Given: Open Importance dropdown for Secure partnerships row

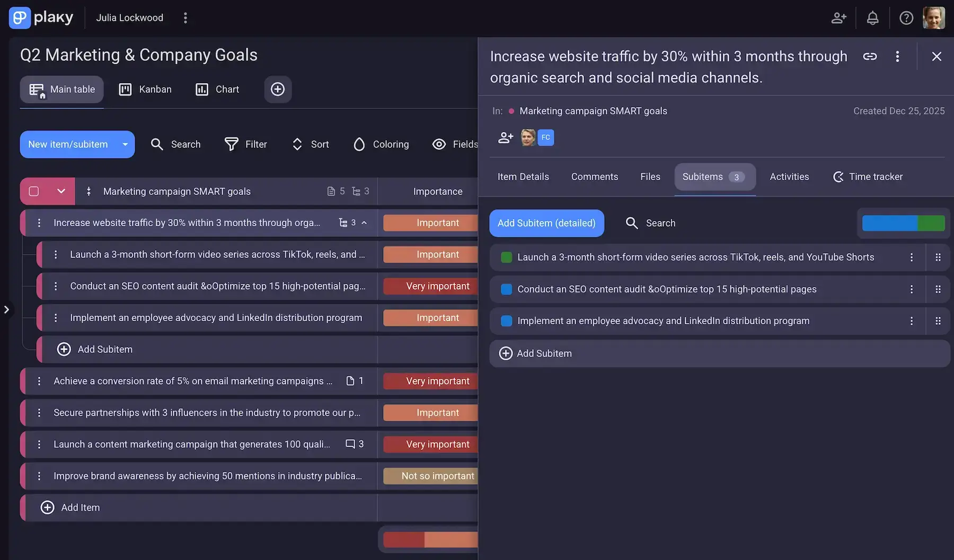Looking at the screenshot, I should [430, 413].
